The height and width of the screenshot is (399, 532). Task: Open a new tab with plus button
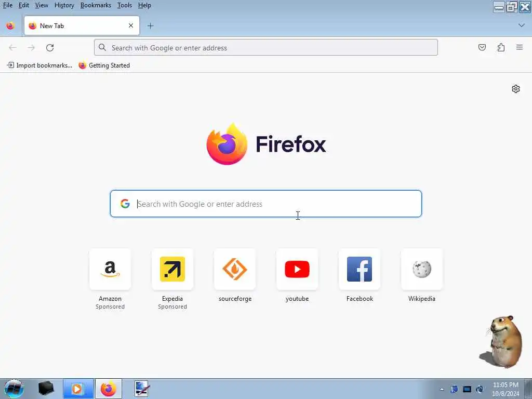[x=150, y=26]
